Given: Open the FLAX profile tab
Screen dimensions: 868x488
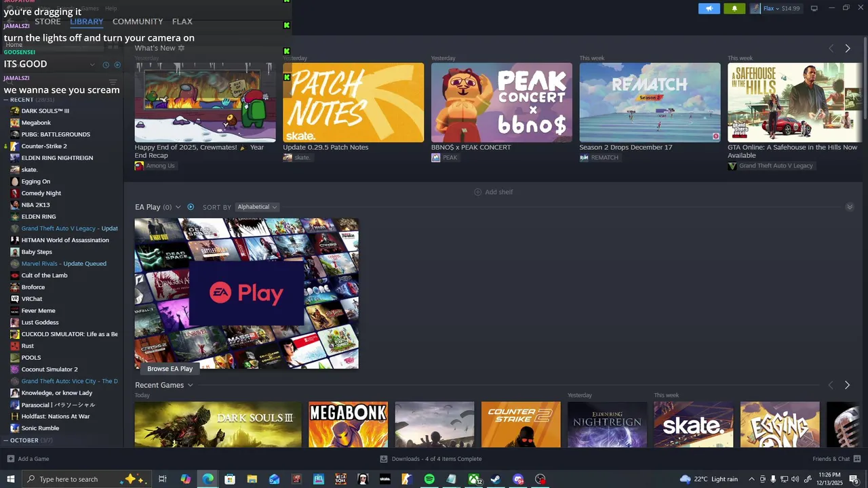Looking at the screenshot, I should 182,22.
